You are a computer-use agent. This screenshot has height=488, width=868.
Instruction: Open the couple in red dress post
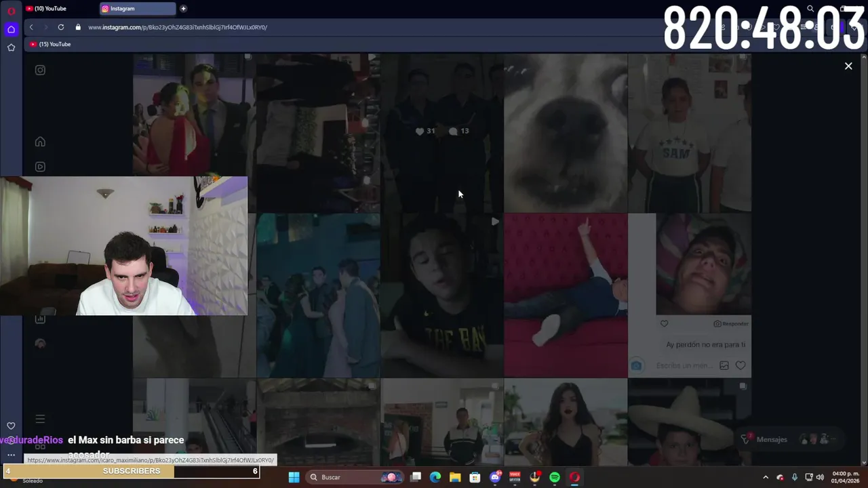(194, 115)
